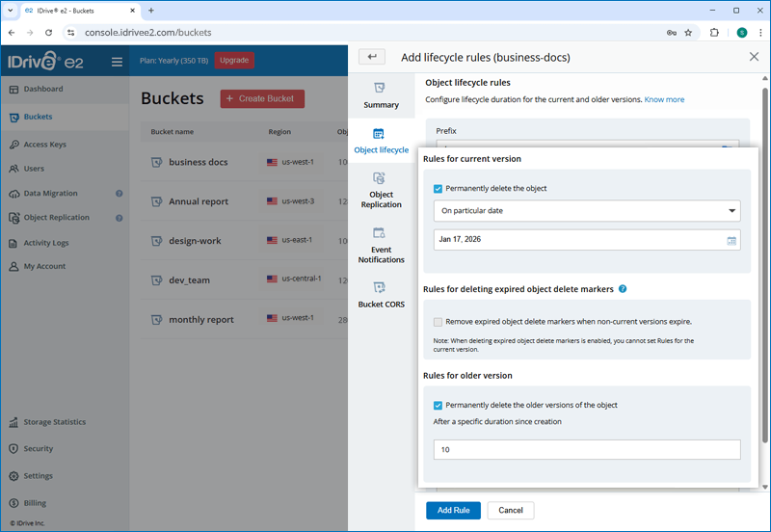Open the Summary section icon
Viewport: 771px width, 532px height.
tap(380, 88)
